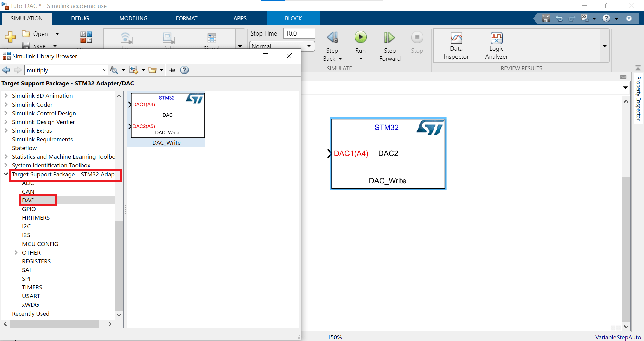Open the Data Inspector
This screenshot has height=341, width=644.
(456, 46)
